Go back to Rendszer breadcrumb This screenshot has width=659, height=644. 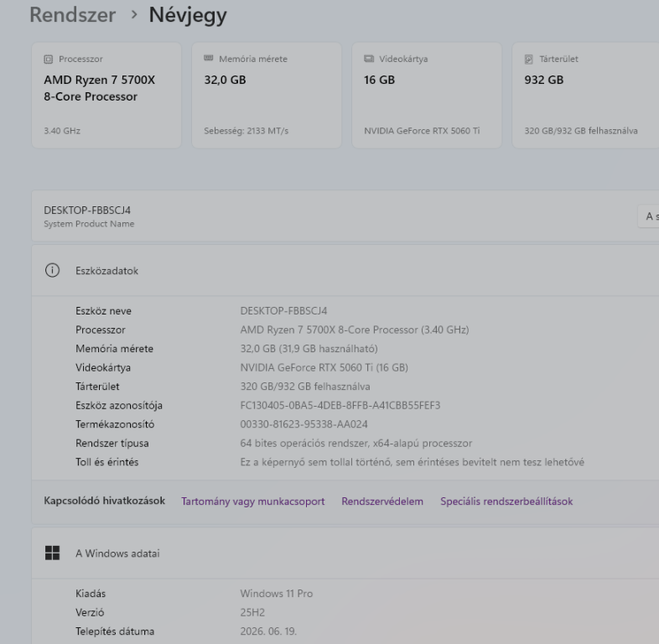point(73,15)
